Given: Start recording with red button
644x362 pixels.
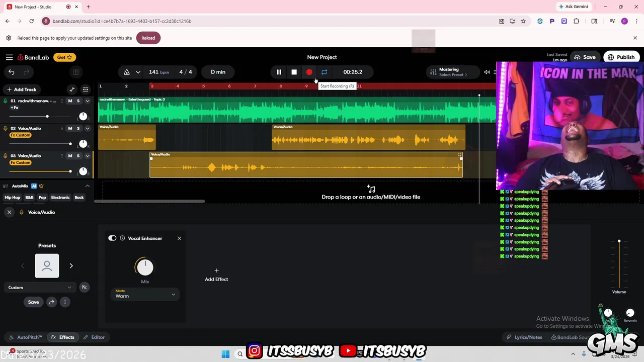Looking at the screenshot, I should 309,72.
